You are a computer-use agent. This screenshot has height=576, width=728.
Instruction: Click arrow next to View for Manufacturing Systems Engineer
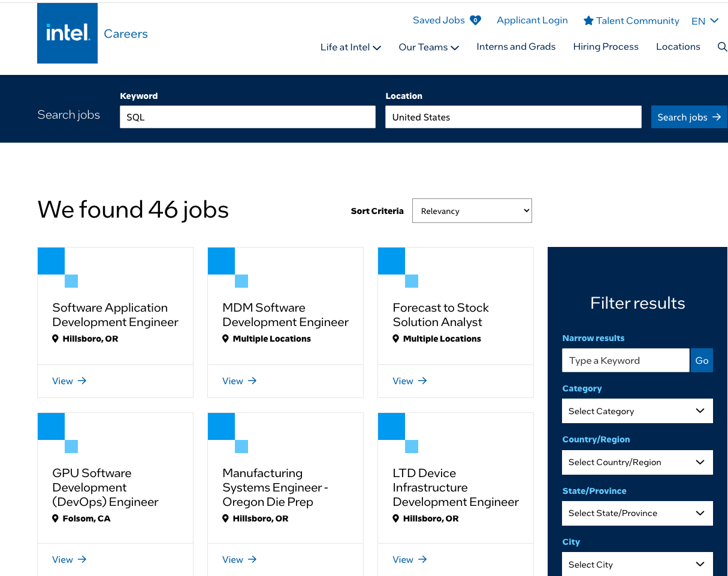point(252,559)
